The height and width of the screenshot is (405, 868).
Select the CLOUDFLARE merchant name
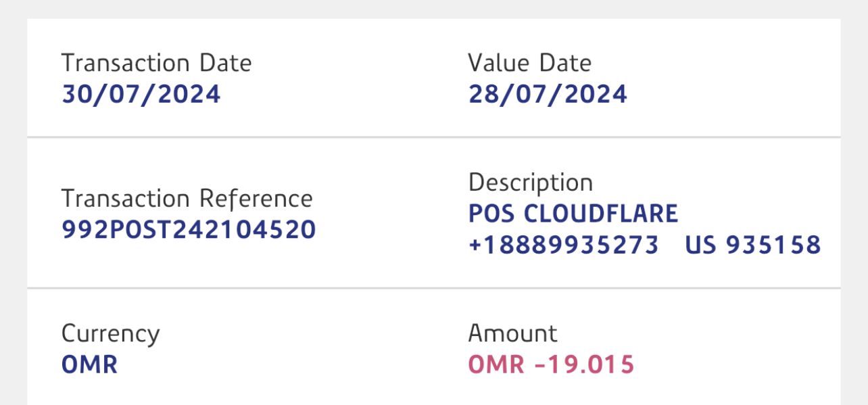click(x=601, y=214)
